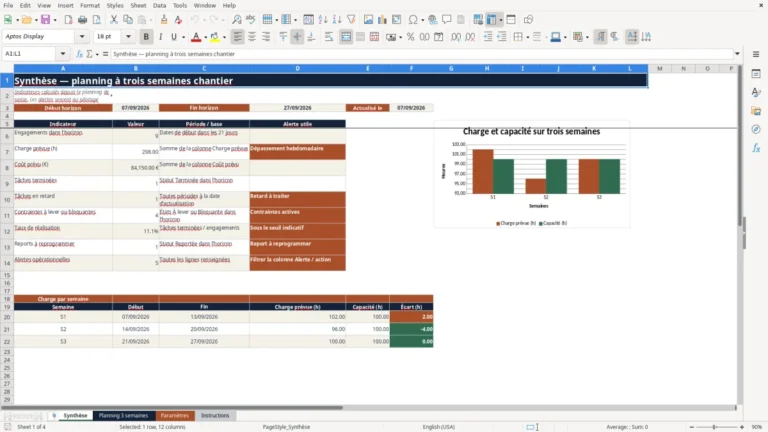Click the Print icon in the toolbar
768x432 pixels.
coord(82,20)
